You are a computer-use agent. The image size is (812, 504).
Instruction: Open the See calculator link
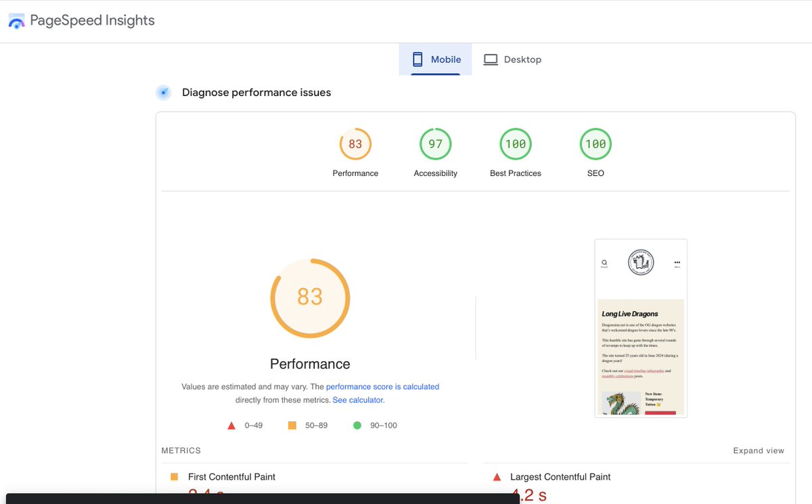pos(357,400)
